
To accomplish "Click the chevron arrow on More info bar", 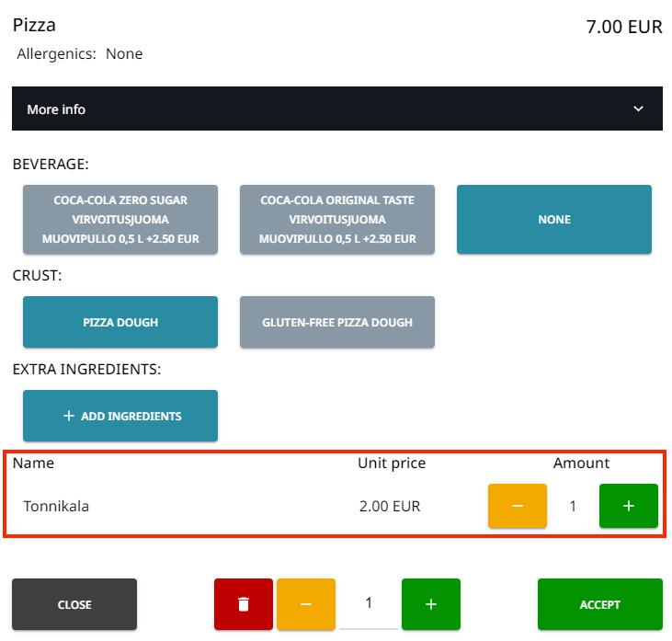I will 639,109.
